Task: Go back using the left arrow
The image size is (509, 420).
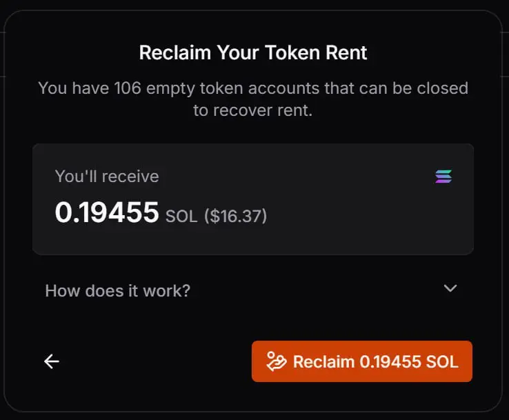Action: click(x=52, y=361)
